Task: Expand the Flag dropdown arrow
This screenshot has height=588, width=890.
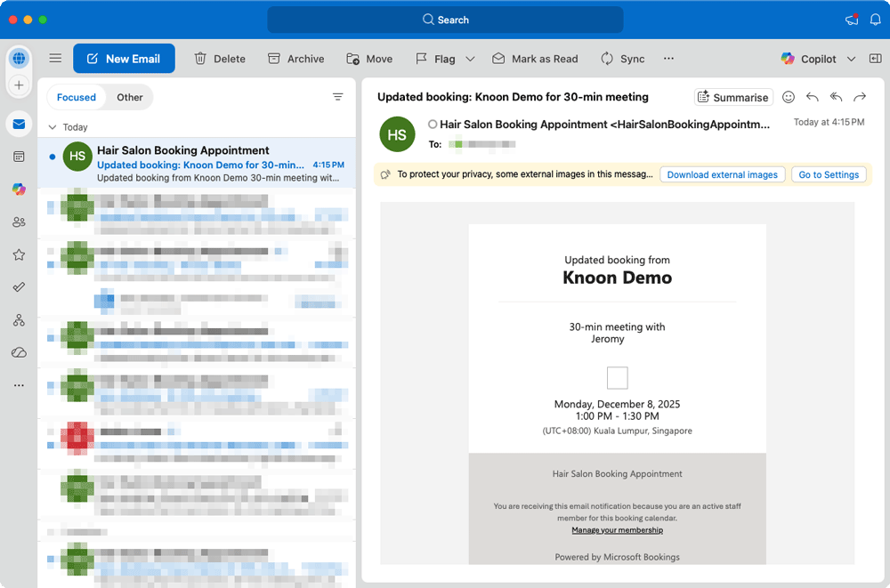Action: 471,59
